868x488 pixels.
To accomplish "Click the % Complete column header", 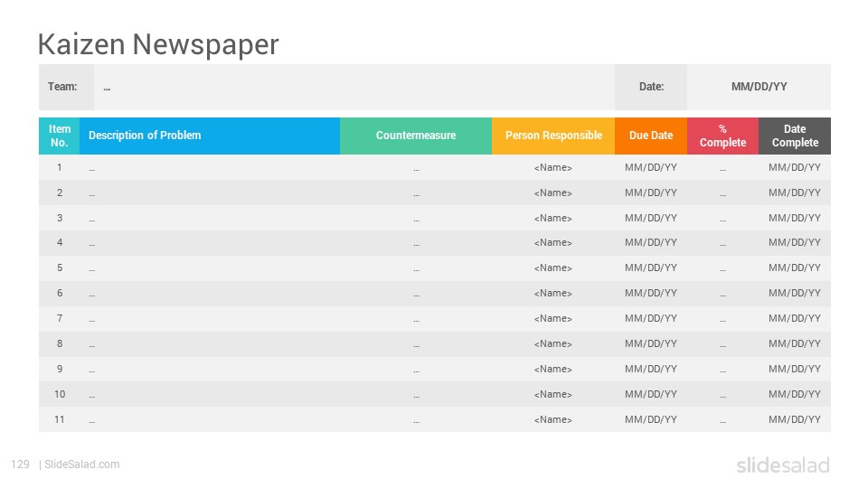I will click(x=723, y=136).
